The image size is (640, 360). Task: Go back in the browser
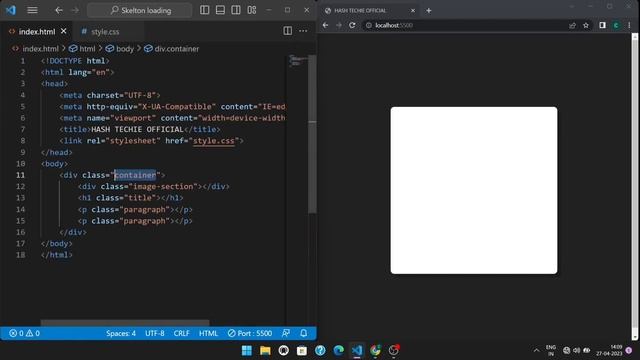325,25
